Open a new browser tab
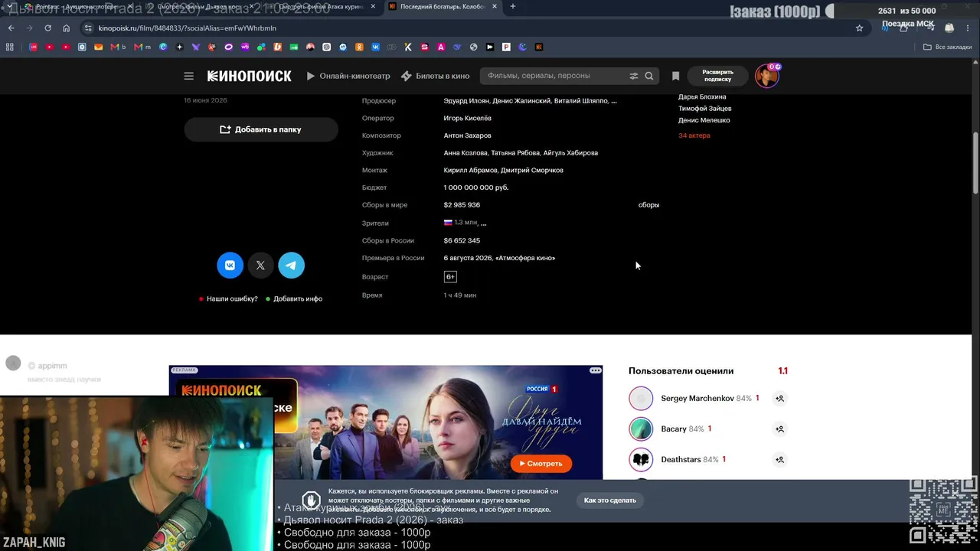The image size is (980, 551). [x=512, y=7]
